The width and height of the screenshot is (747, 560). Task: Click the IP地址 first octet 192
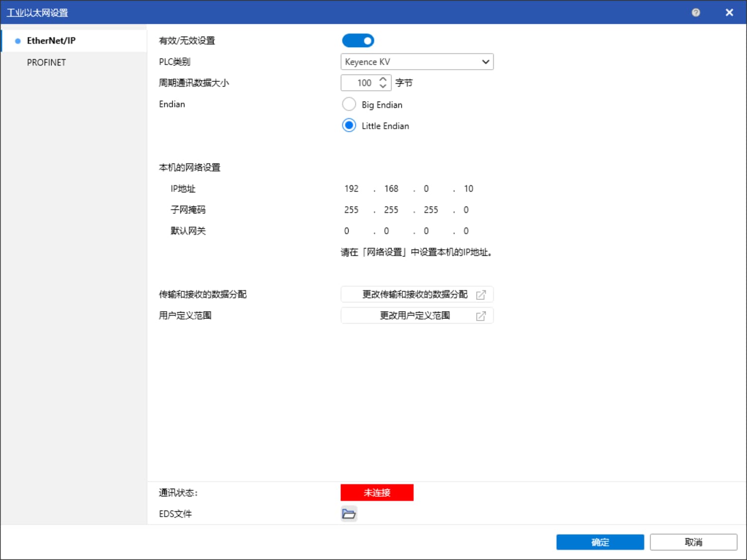pos(352,189)
